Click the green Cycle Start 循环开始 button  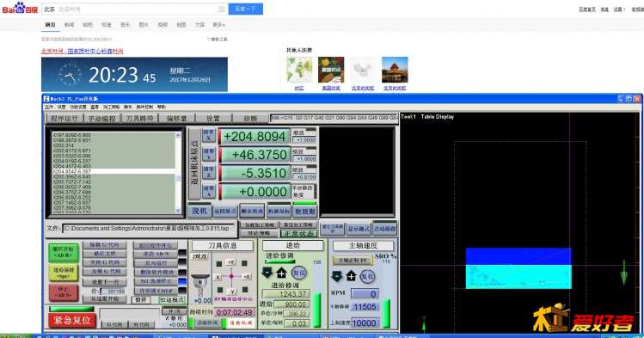[64, 253]
